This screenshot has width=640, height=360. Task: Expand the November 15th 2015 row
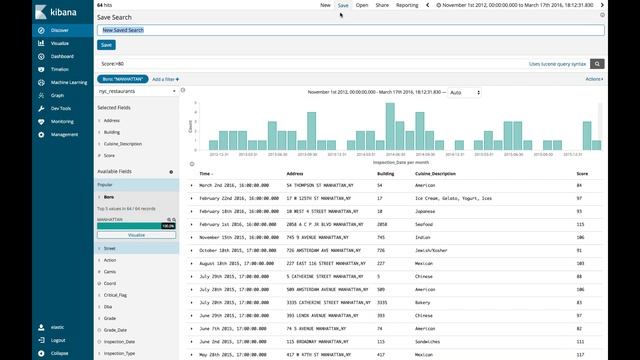pyautogui.click(x=191, y=238)
